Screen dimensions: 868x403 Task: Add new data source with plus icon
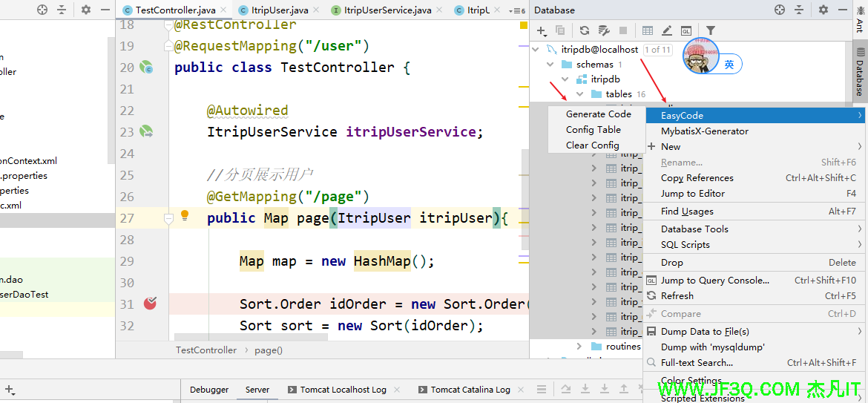click(x=541, y=30)
